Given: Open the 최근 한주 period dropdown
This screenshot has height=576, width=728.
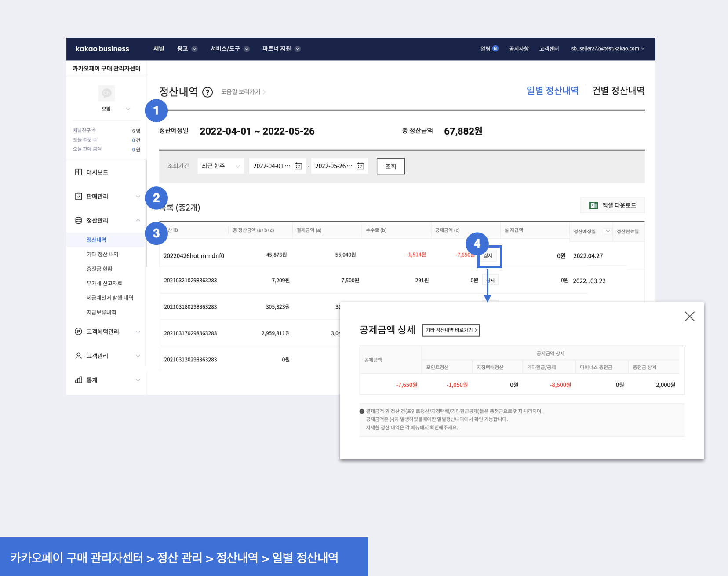Looking at the screenshot, I should [221, 166].
